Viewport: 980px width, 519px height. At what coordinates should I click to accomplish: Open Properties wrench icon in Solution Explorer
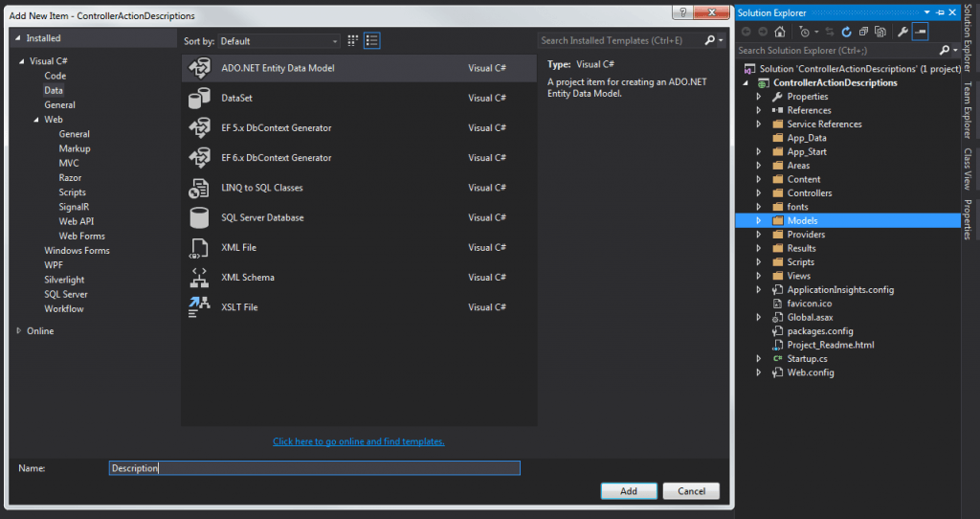tap(902, 32)
